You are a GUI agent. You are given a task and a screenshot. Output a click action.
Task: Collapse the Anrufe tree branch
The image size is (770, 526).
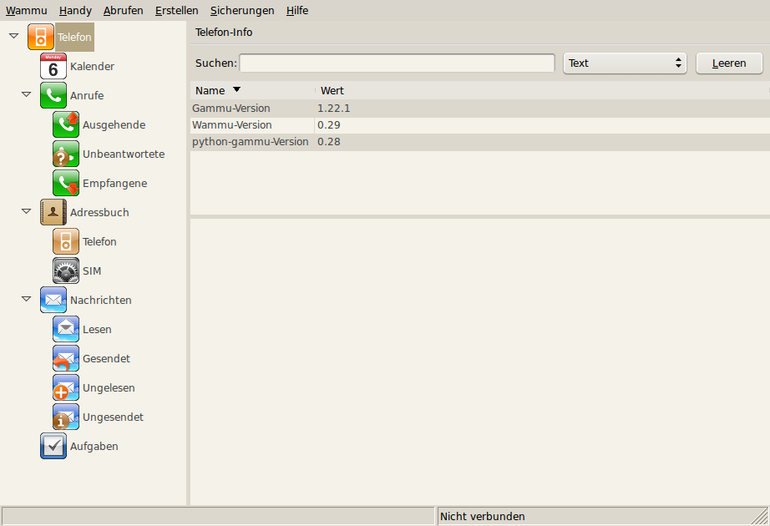[x=27, y=94]
